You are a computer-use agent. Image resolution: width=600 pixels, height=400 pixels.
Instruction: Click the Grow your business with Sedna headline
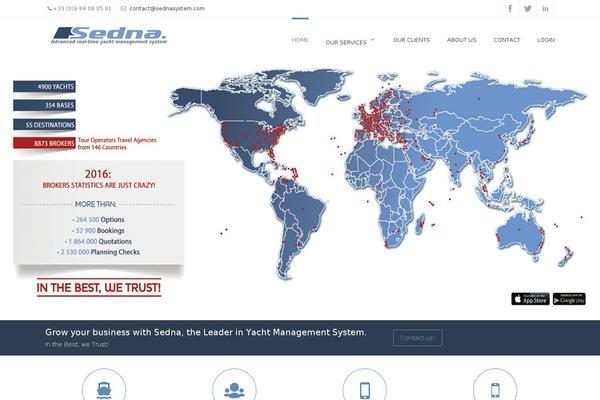tap(205, 332)
